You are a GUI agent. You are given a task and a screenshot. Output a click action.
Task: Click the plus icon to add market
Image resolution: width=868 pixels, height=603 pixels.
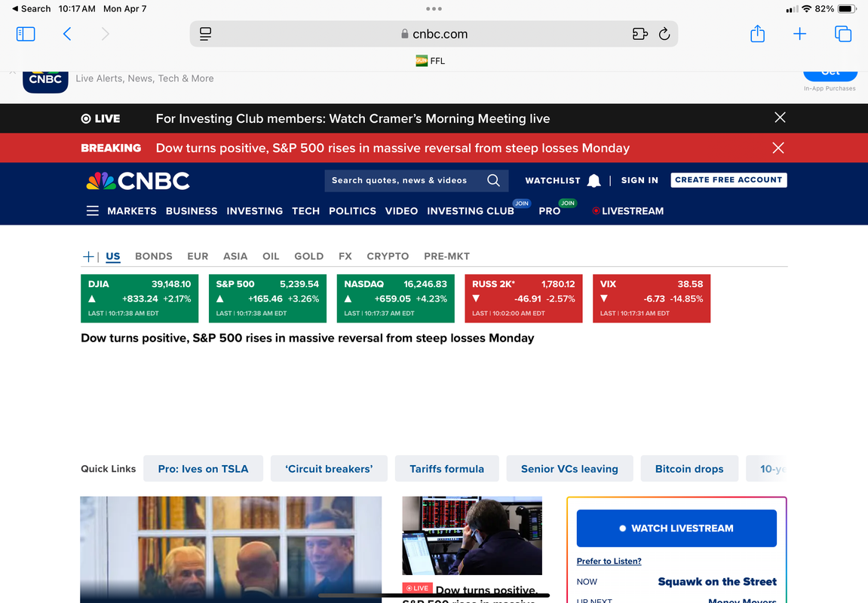87,256
